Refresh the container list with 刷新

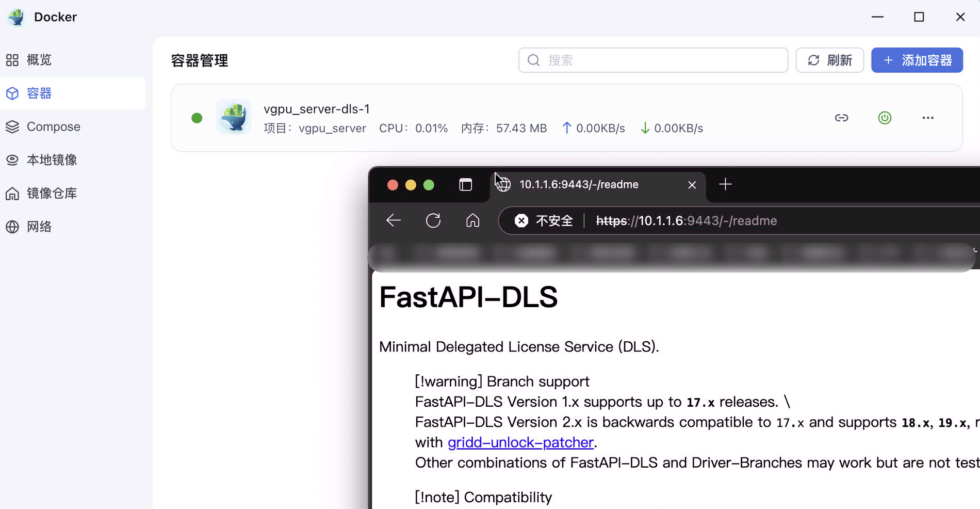[x=829, y=60]
